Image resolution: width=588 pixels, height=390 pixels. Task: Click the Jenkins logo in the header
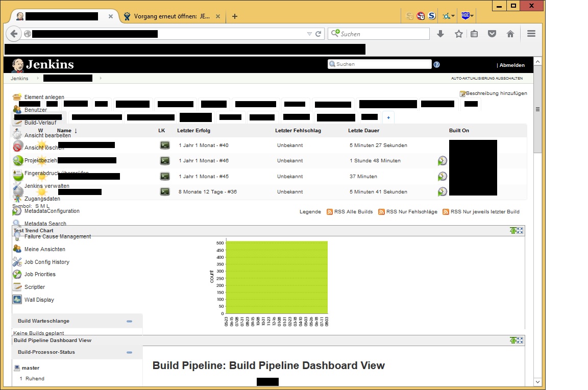(42, 65)
